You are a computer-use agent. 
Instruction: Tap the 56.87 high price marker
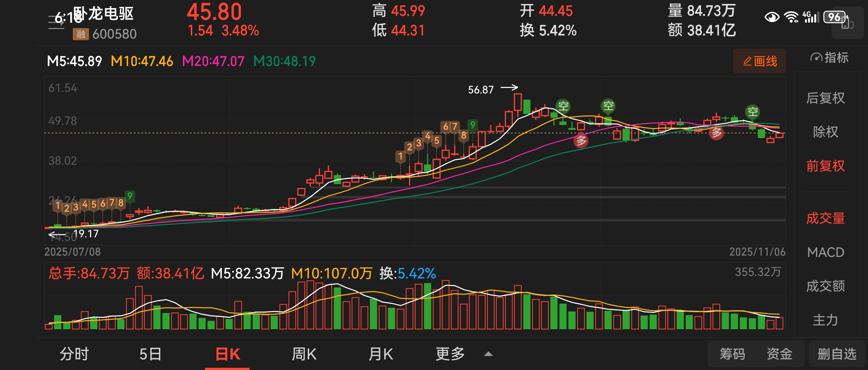point(481,90)
